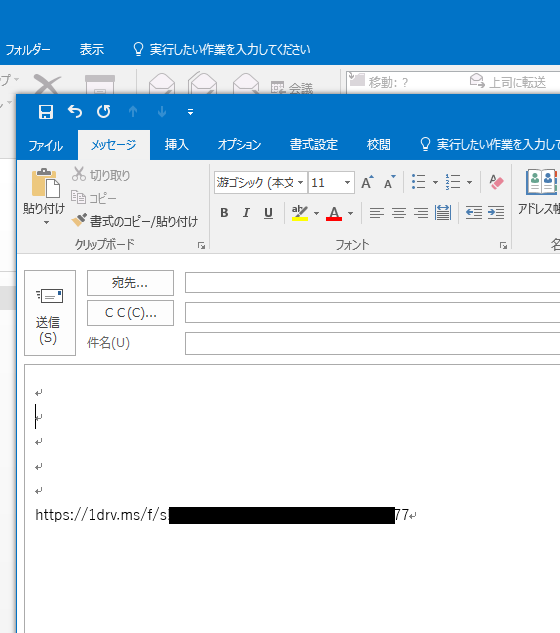Toggle underline formatting
Viewport: 560px width, 633px height.
tap(268, 213)
